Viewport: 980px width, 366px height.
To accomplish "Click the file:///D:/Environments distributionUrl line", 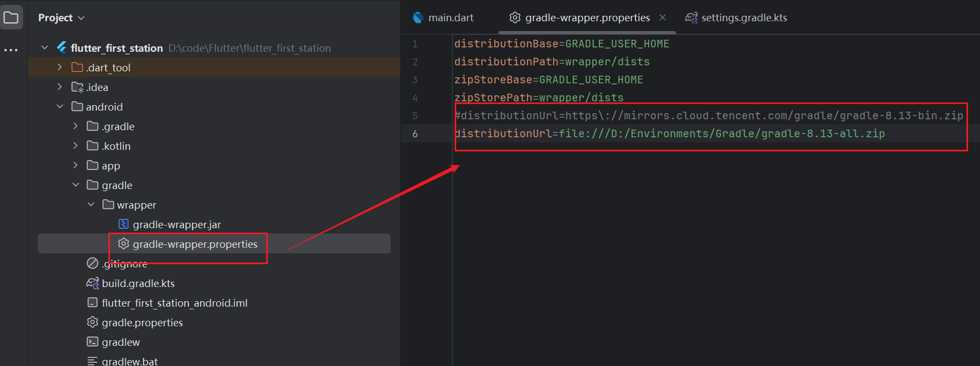I will (x=670, y=133).
